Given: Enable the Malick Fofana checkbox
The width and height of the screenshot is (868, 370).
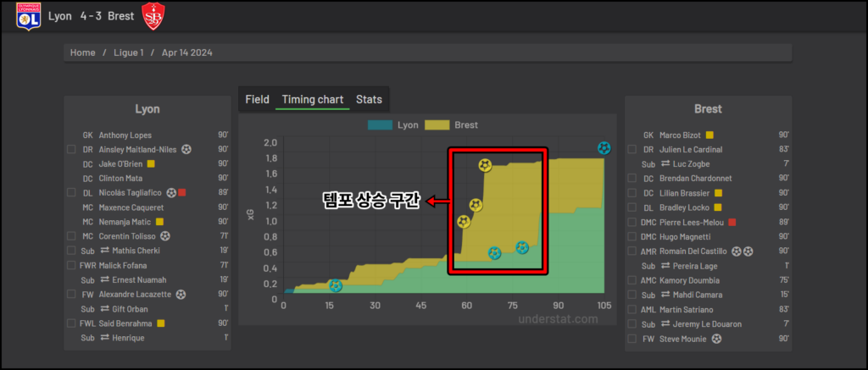Looking at the screenshot, I should (71, 266).
